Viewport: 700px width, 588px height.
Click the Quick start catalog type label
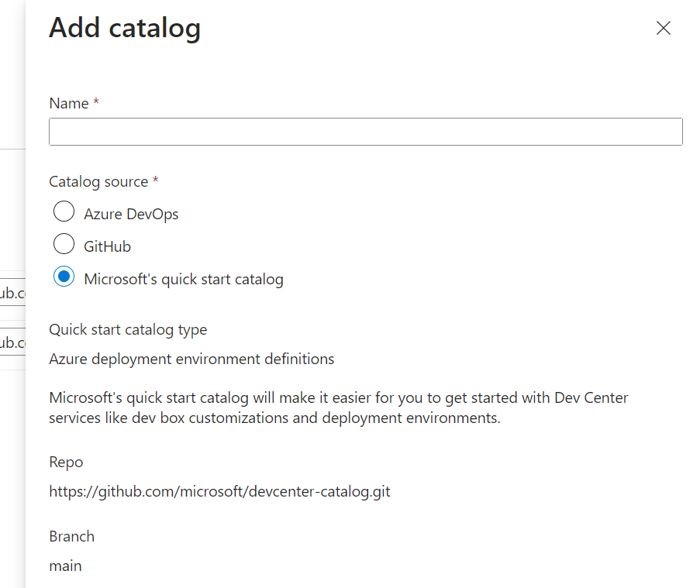tap(128, 329)
